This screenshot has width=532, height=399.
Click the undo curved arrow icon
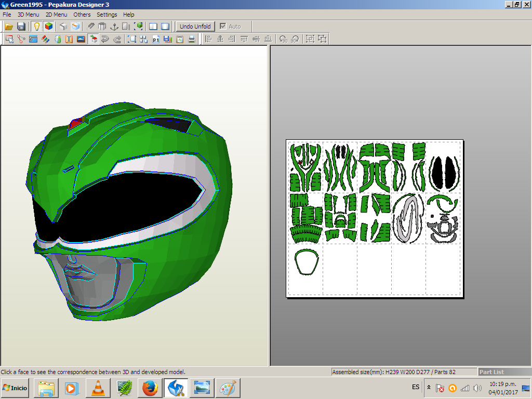105,39
